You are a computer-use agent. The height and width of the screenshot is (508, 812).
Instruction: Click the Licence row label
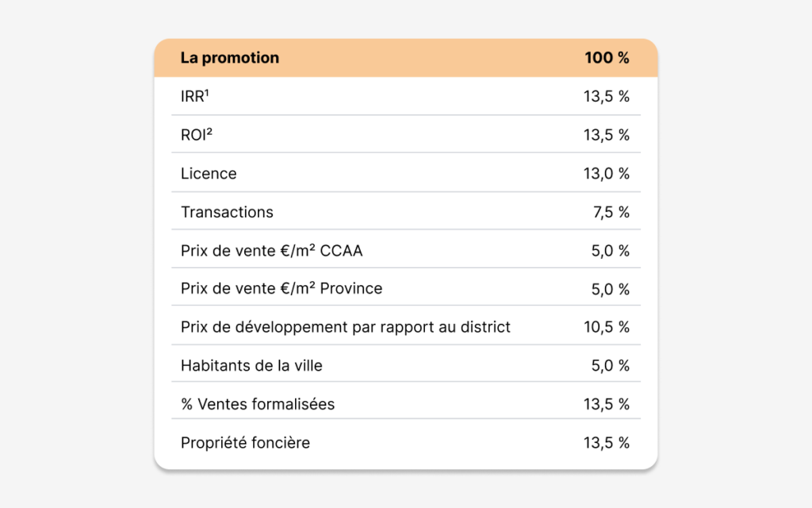point(209,173)
